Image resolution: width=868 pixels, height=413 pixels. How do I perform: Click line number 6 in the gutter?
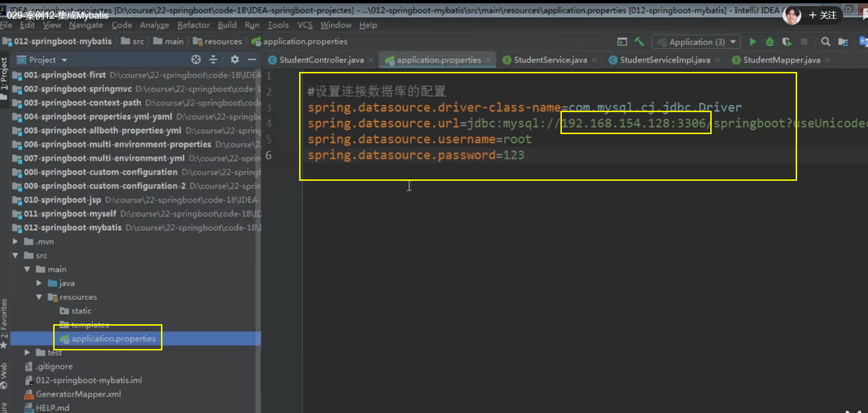268,155
